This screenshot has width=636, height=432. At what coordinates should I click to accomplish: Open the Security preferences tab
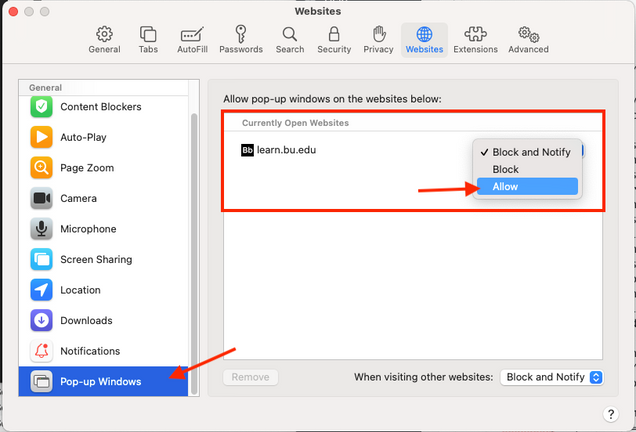(x=334, y=40)
